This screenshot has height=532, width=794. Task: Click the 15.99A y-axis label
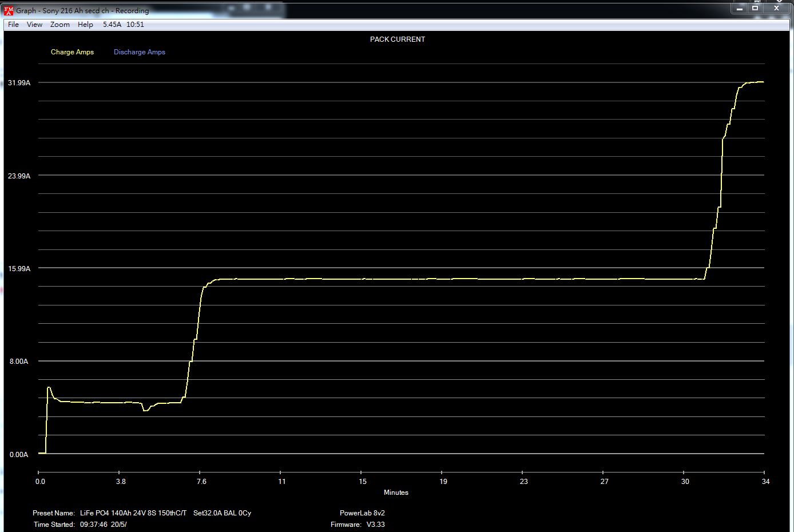[19, 269]
